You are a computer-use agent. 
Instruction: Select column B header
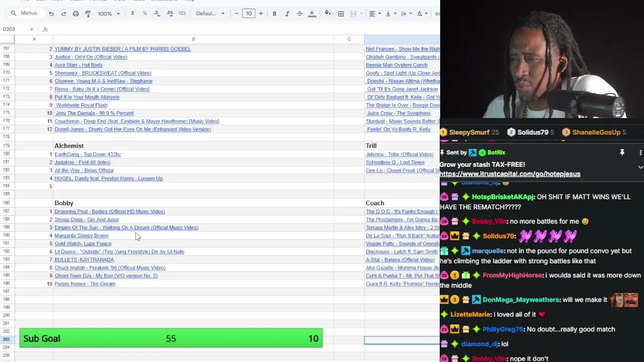pyautogui.click(x=193, y=39)
